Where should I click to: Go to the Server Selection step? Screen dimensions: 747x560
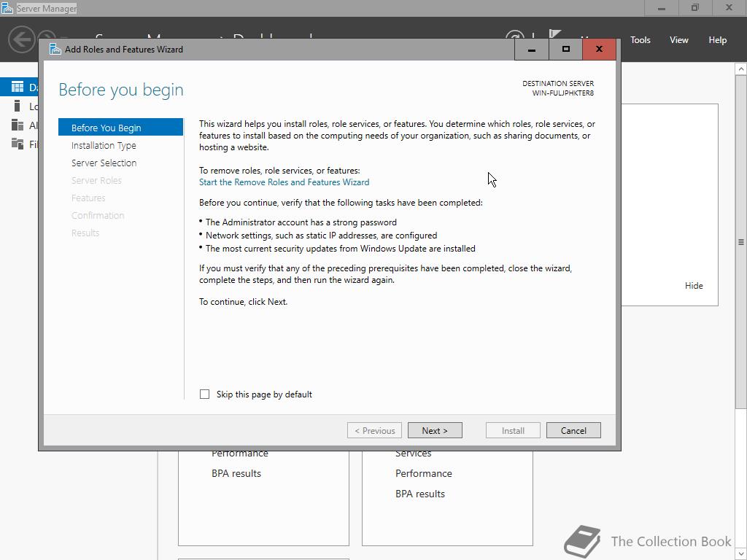pos(104,163)
